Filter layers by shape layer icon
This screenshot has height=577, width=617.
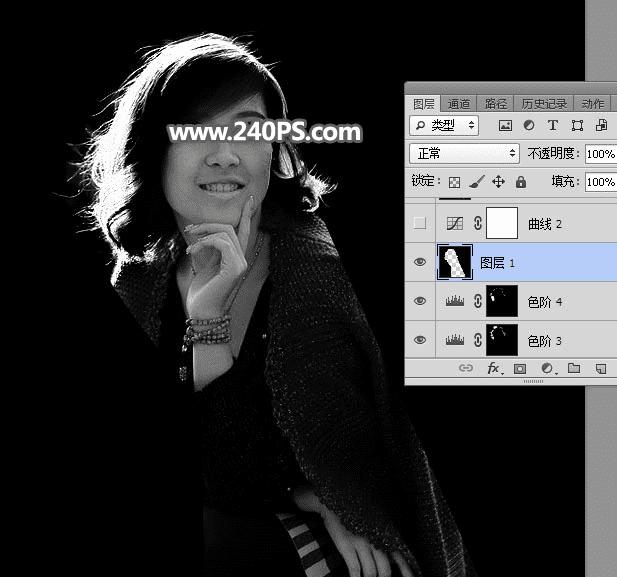coord(577,126)
